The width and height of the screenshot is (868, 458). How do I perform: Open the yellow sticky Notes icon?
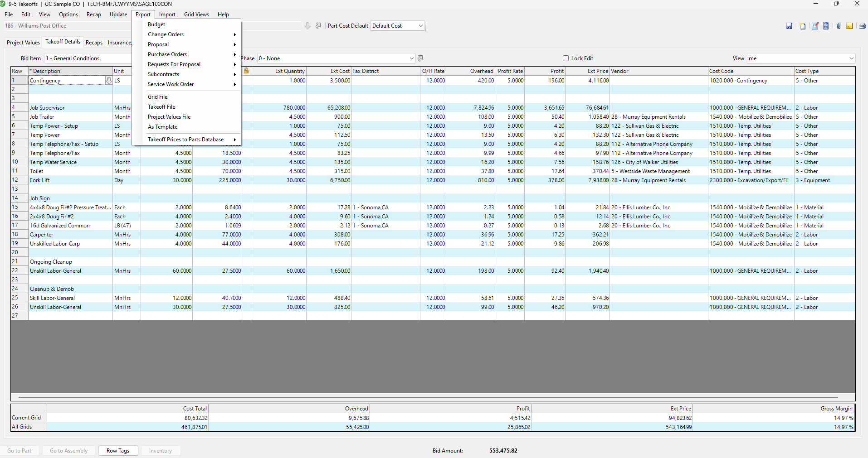coord(849,26)
